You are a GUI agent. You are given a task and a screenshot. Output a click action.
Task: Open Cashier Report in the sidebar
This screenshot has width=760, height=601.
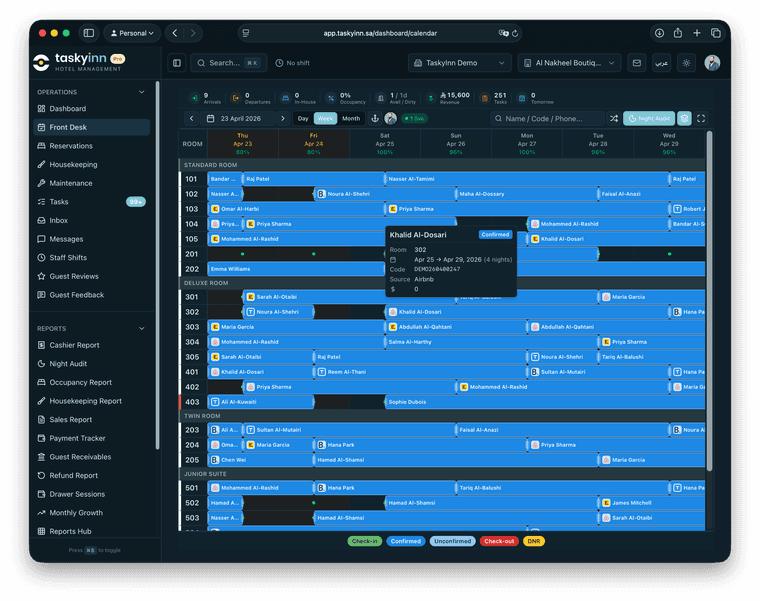pos(74,345)
